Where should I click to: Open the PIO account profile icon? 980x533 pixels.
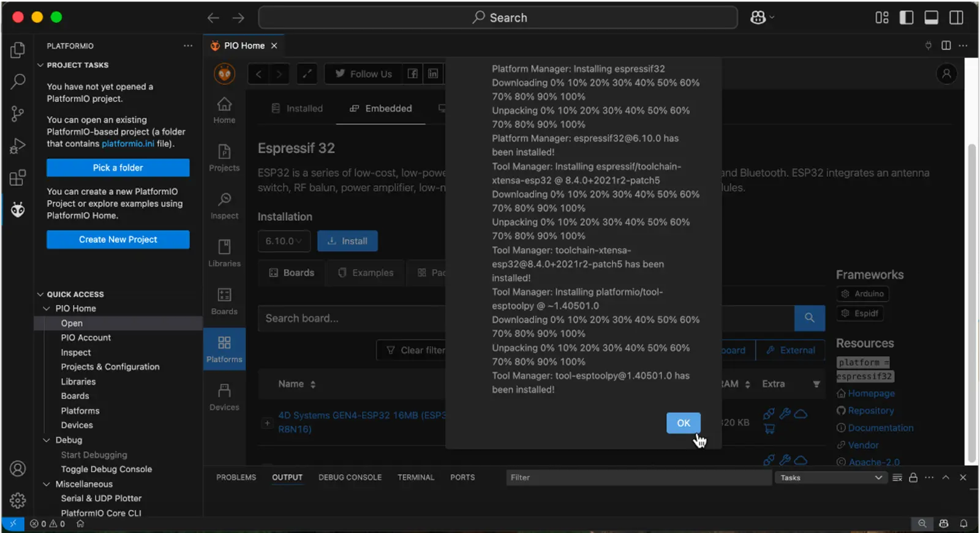pyautogui.click(x=946, y=74)
